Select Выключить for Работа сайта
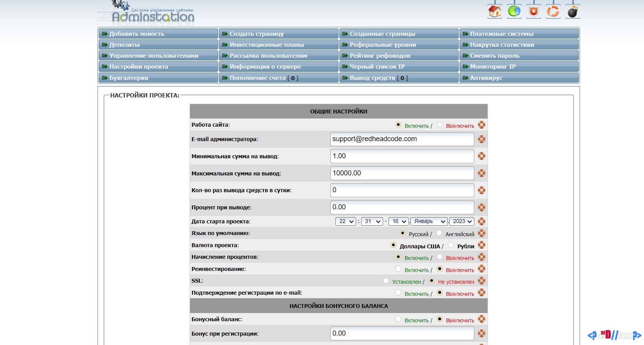The height and width of the screenshot is (345, 644). tap(440, 125)
